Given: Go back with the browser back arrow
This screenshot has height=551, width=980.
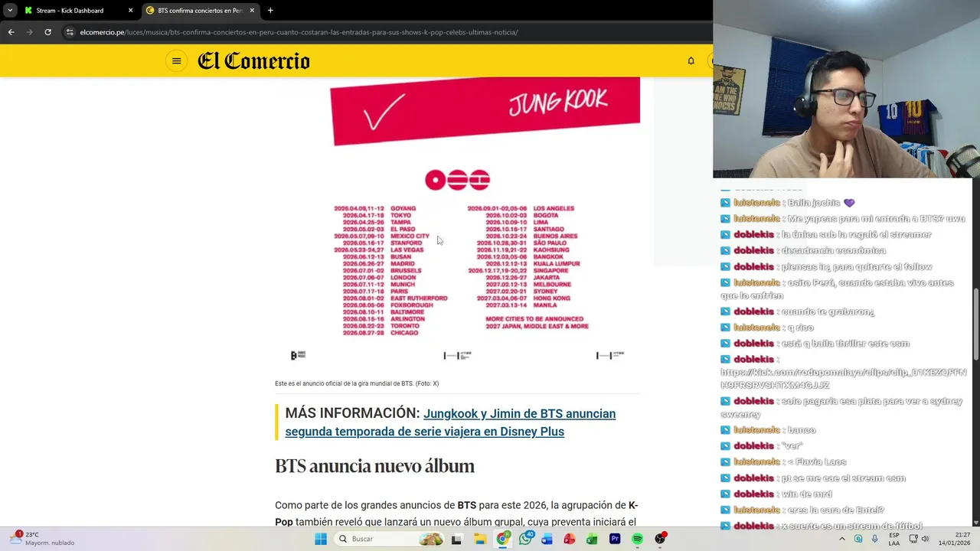Looking at the screenshot, I should coord(11,32).
